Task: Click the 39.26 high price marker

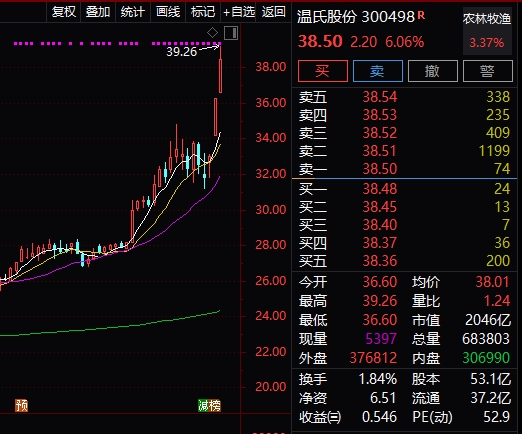Action: click(x=182, y=52)
